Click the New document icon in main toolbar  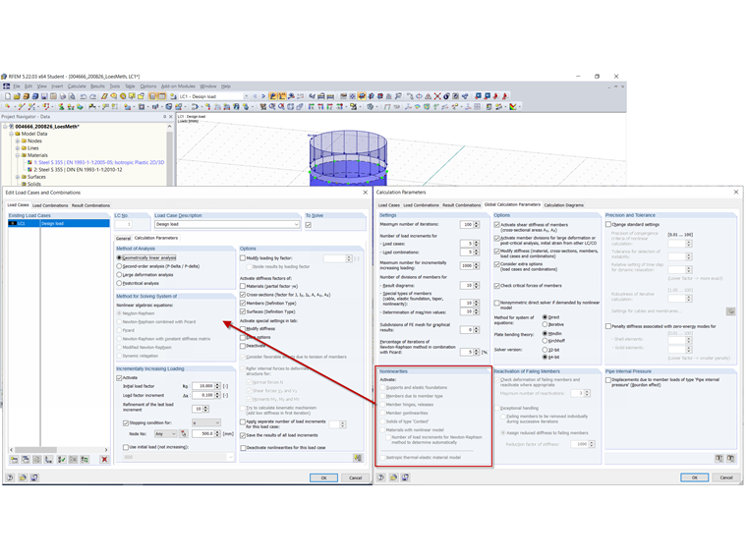tap(8, 96)
